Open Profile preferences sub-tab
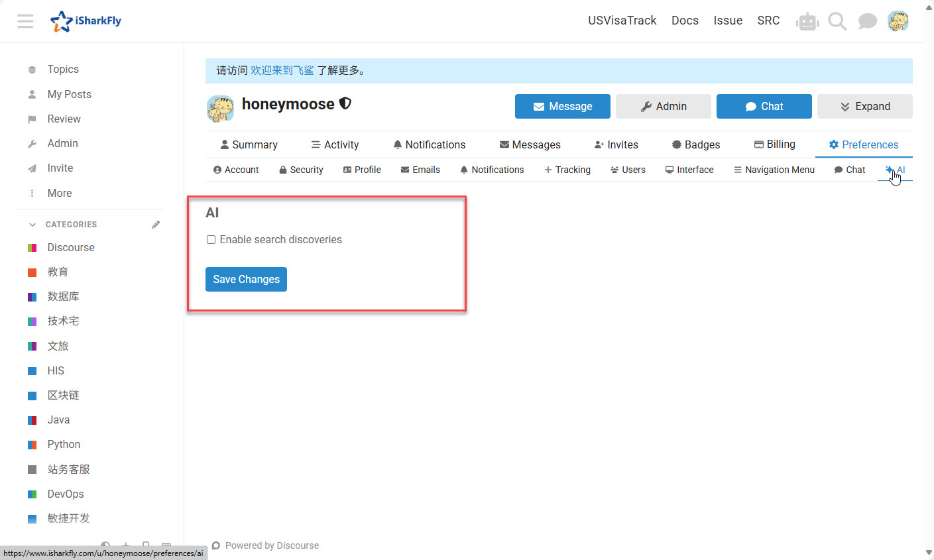This screenshot has width=934, height=560. 362,170
